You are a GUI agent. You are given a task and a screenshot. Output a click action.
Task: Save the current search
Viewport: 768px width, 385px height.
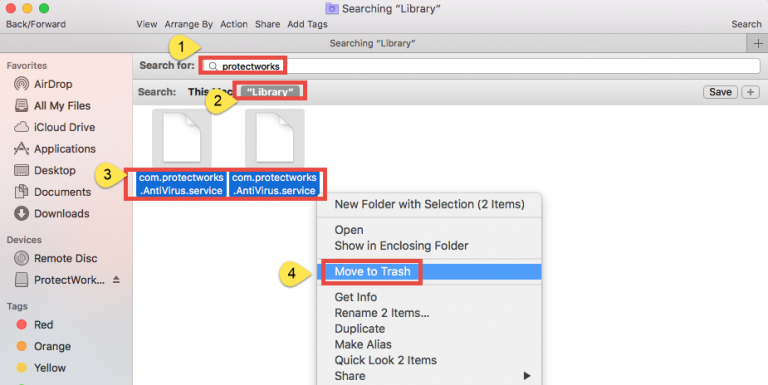click(720, 92)
